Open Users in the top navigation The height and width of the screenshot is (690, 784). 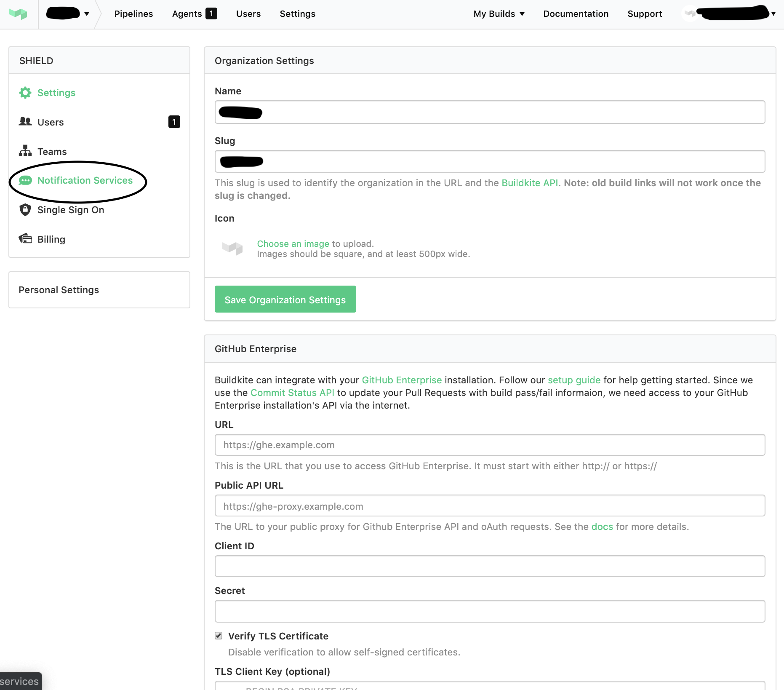click(x=248, y=14)
